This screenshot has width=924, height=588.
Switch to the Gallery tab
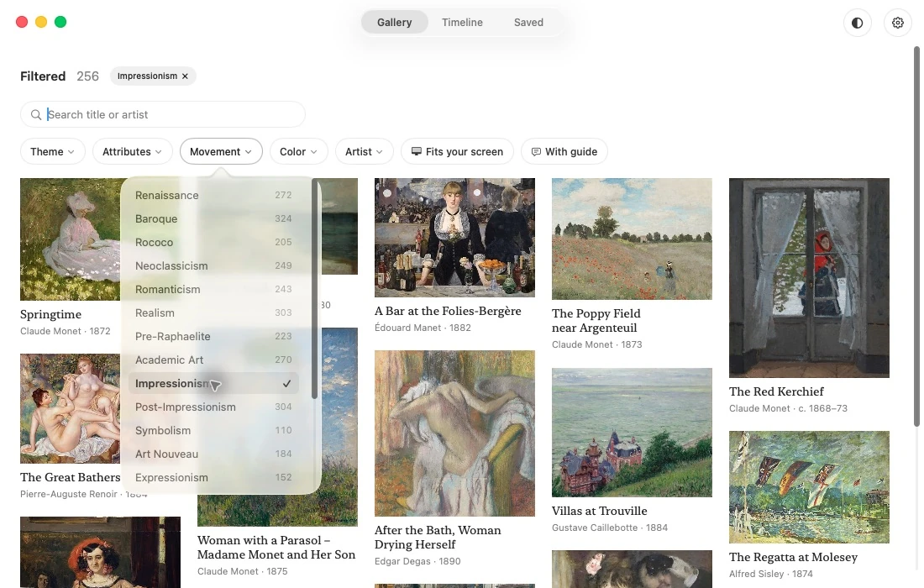(394, 23)
